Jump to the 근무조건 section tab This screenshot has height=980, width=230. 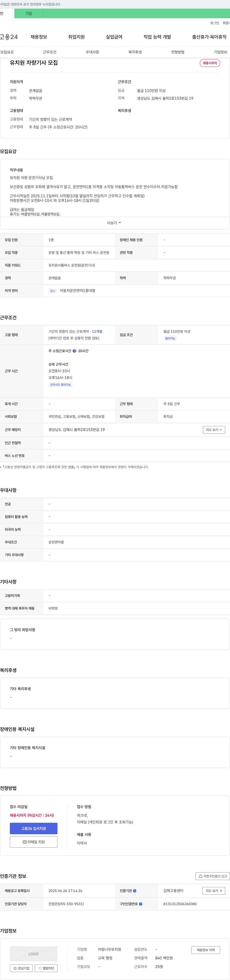pyautogui.click(x=49, y=52)
